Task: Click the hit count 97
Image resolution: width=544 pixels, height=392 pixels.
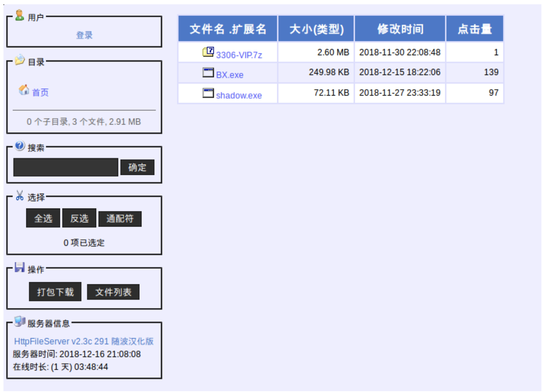Action: [x=494, y=93]
